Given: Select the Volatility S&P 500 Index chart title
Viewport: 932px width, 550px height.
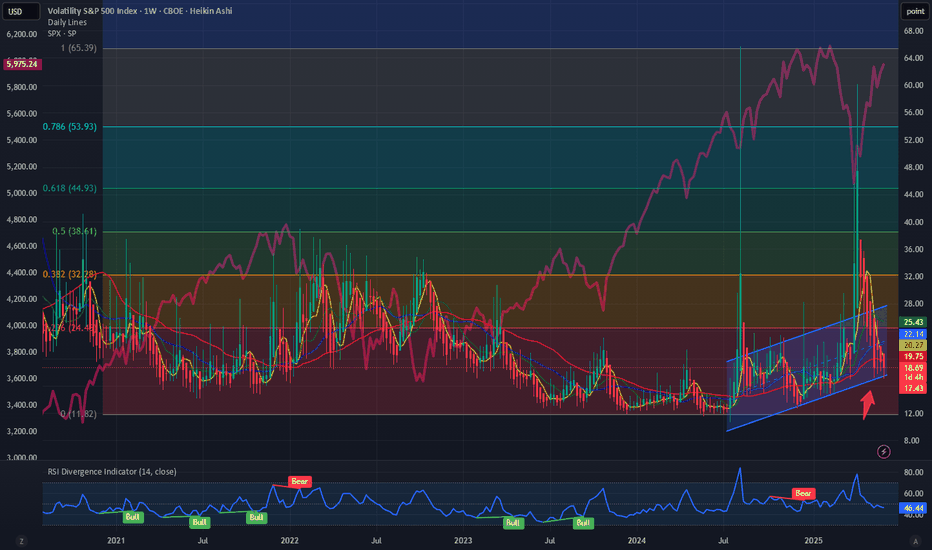Looking at the screenshot, I should point(140,11).
